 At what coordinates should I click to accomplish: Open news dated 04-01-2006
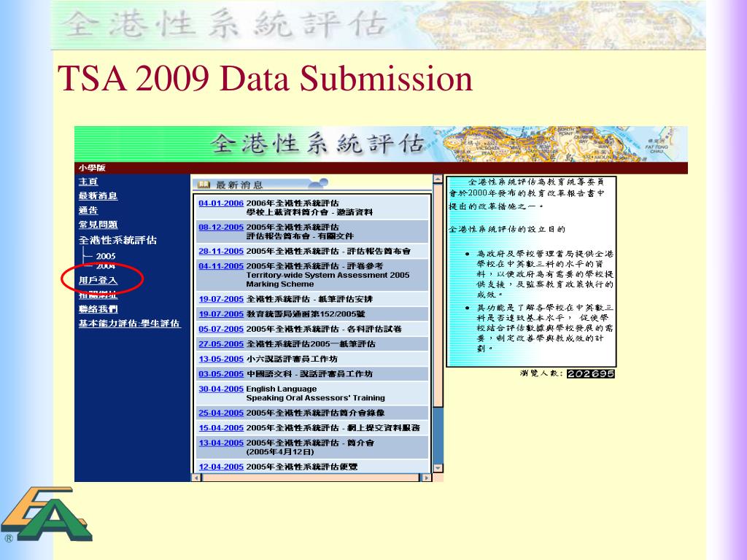tap(221, 203)
